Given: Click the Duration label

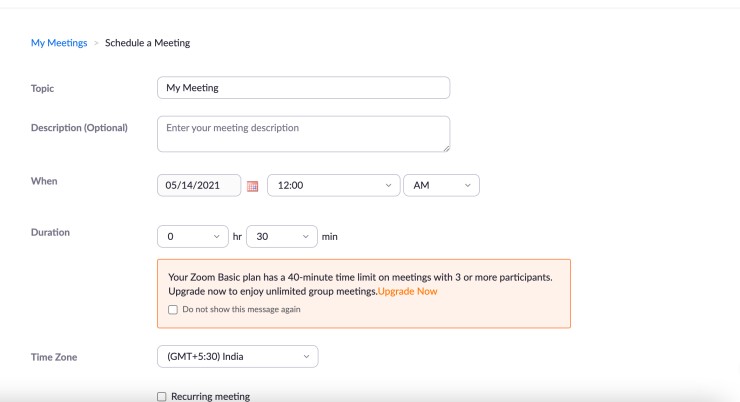Looking at the screenshot, I should point(50,232).
